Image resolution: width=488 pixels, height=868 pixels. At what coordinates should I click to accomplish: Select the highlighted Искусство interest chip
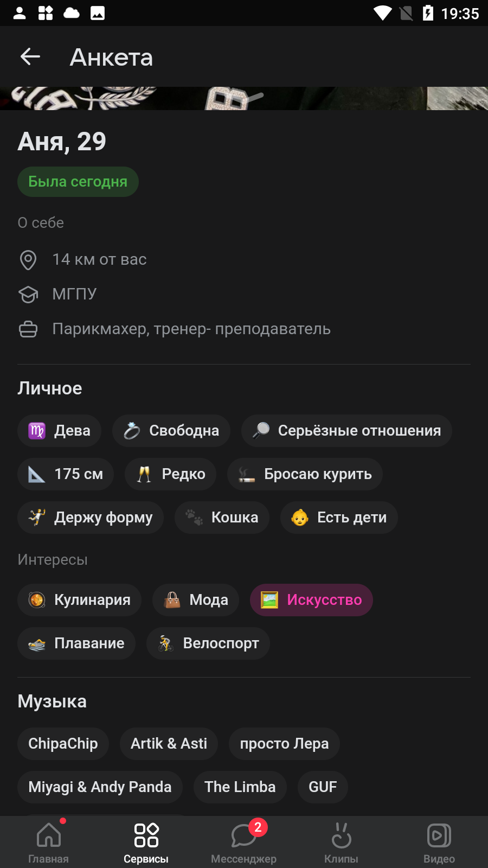pyautogui.click(x=311, y=600)
